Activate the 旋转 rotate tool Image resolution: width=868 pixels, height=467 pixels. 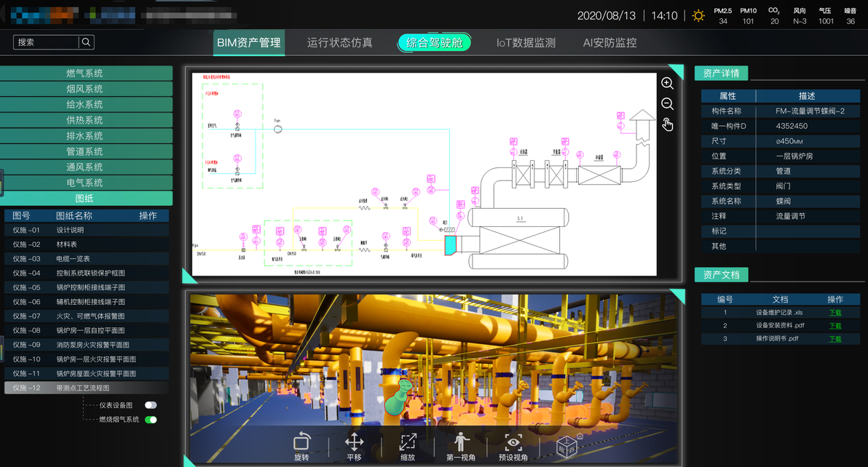tap(301, 446)
